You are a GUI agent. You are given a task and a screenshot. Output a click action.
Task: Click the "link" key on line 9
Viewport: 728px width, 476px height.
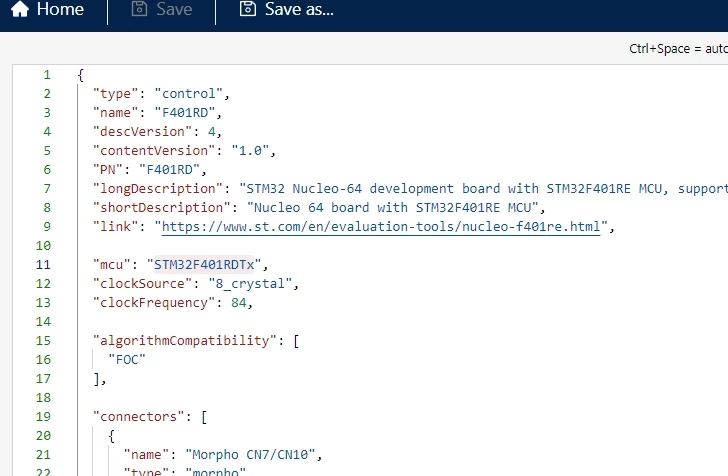coord(116,227)
